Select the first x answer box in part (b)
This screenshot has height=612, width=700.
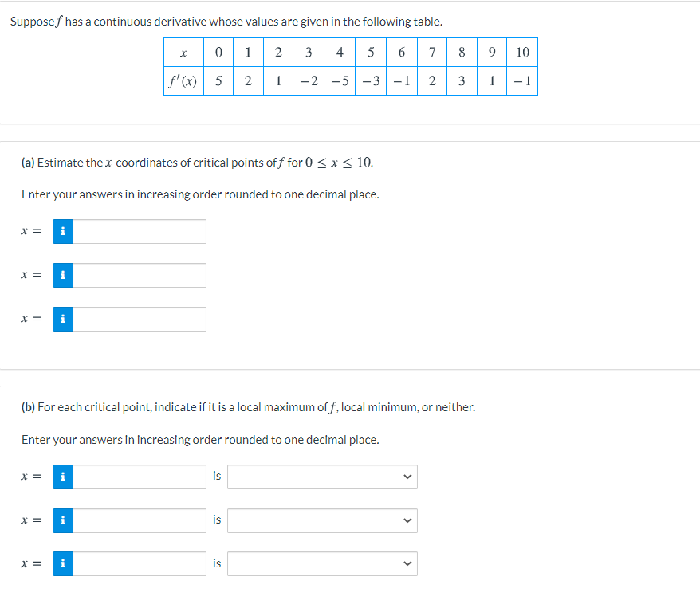click(140, 476)
